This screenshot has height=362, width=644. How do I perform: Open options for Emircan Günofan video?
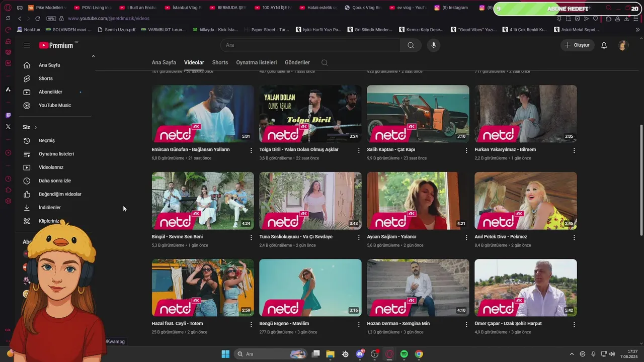[x=251, y=150]
